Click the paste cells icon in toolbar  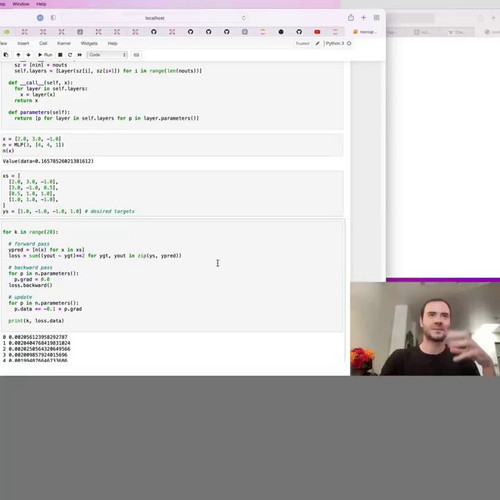(6, 55)
